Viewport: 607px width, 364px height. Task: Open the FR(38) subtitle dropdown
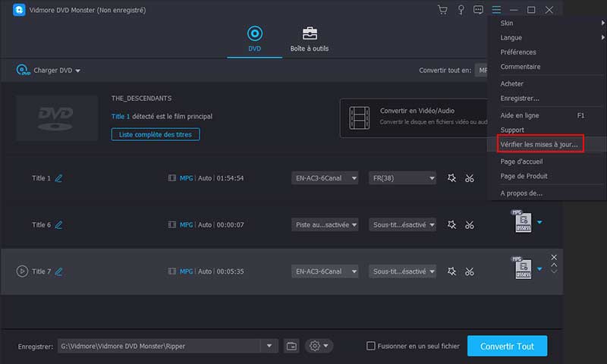pyautogui.click(x=402, y=178)
